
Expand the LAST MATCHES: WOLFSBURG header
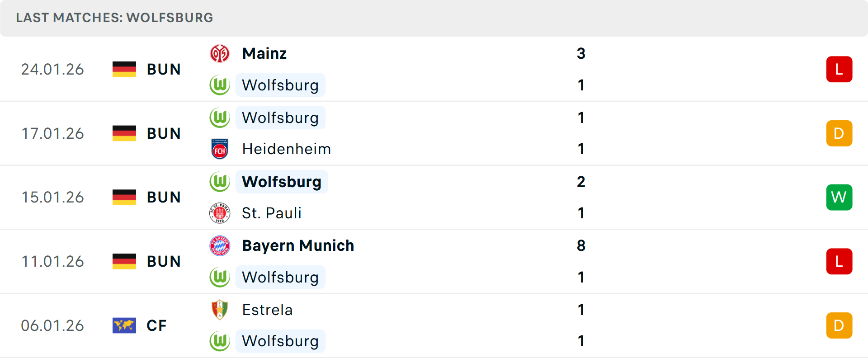114,18
